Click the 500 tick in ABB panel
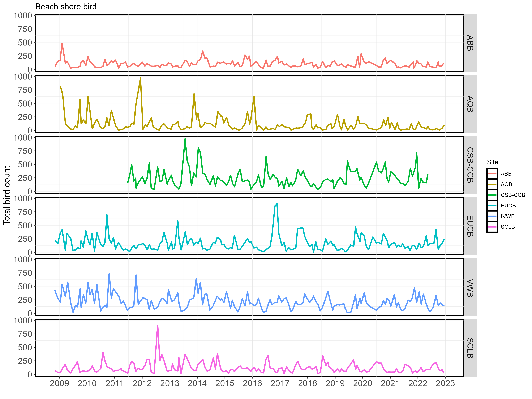Screen dimensions: 532x399 (25, 43)
